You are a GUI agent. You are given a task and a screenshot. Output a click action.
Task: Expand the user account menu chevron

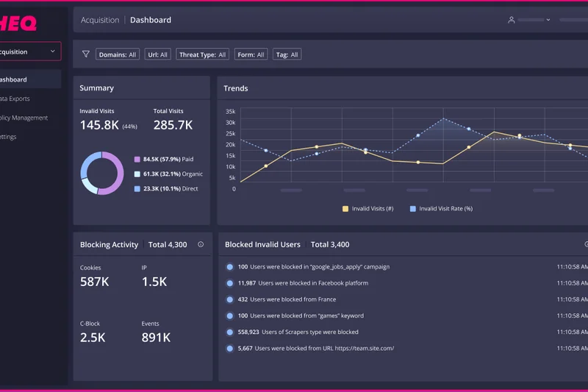(548, 20)
